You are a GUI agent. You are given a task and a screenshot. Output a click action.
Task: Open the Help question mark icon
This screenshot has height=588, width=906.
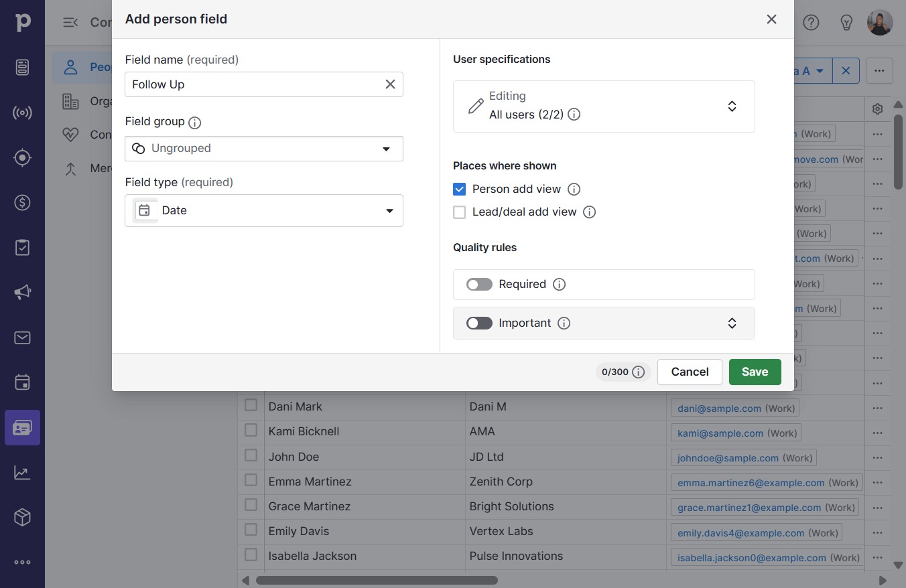tap(811, 22)
